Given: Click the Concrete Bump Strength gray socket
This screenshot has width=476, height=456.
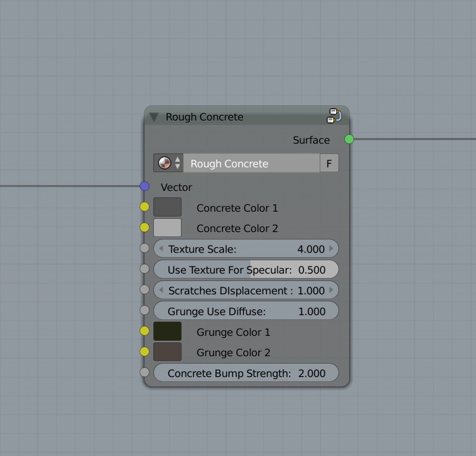Looking at the screenshot, I should click(x=145, y=372).
